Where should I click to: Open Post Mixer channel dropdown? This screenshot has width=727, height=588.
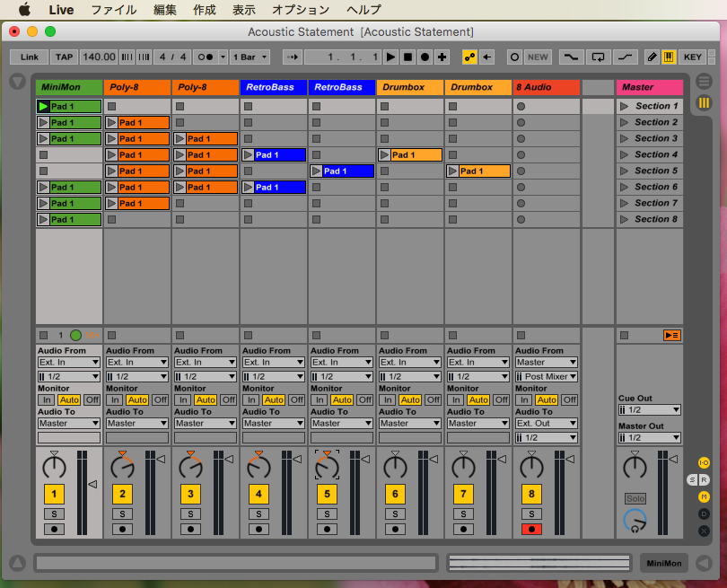(x=547, y=376)
